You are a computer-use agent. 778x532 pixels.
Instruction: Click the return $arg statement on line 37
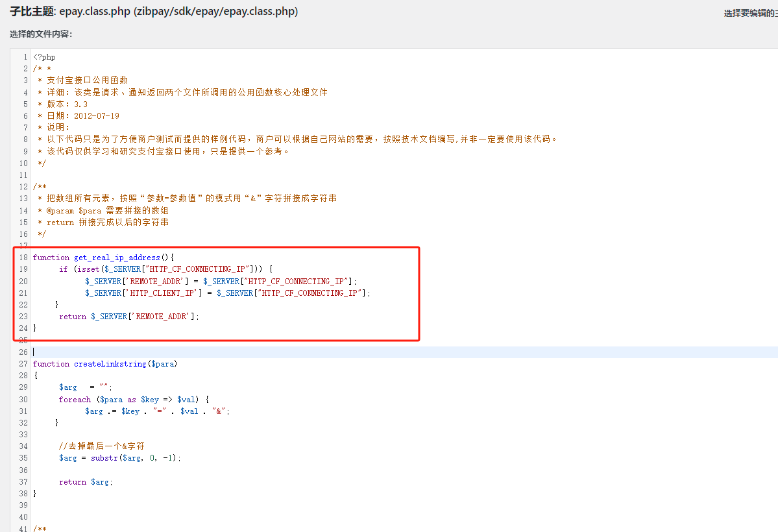(x=86, y=482)
